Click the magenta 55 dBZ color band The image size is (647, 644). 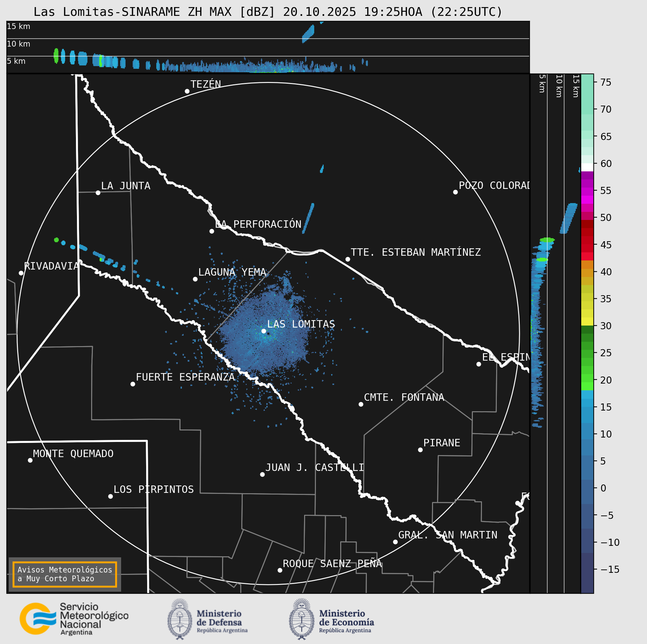pos(587,191)
